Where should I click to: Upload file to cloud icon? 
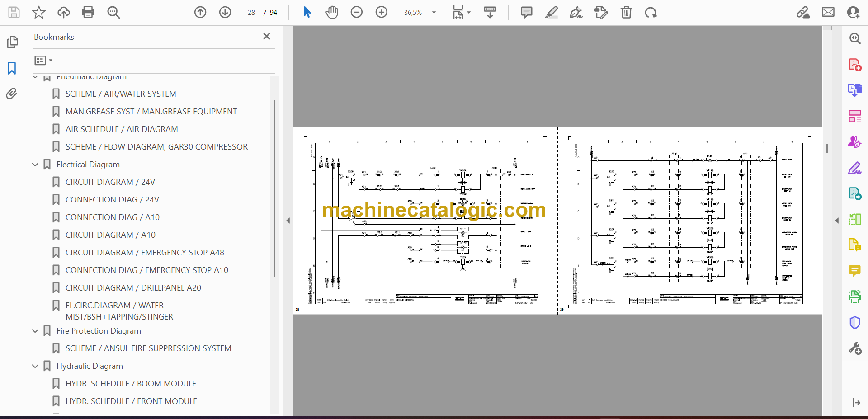click(64, 12)
